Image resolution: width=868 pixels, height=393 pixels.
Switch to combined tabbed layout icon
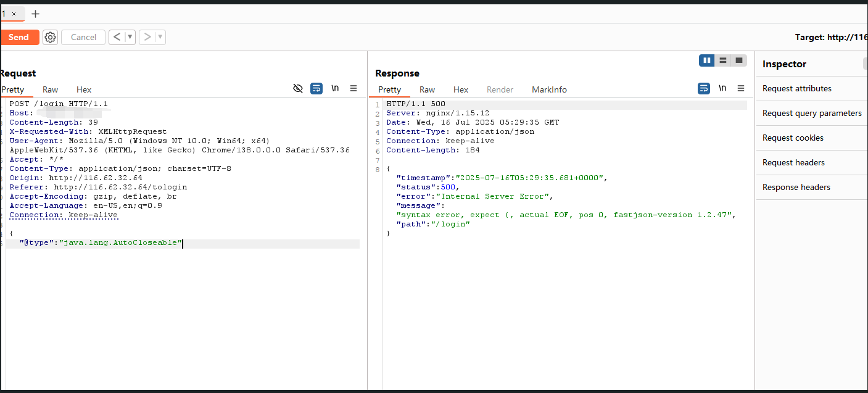(738, 60)
